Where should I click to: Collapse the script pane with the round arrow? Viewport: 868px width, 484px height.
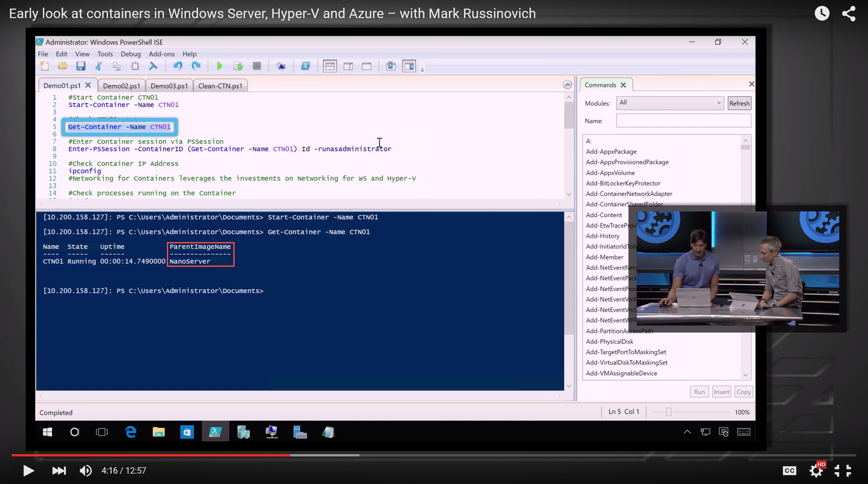coord(567,85)
